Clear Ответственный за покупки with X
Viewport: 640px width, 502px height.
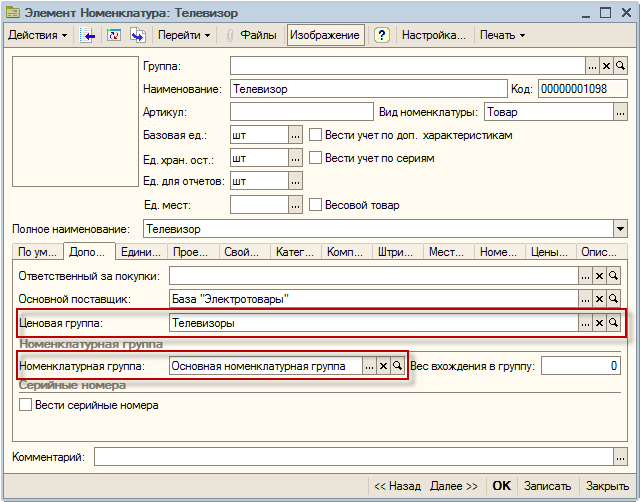[599, 276]
